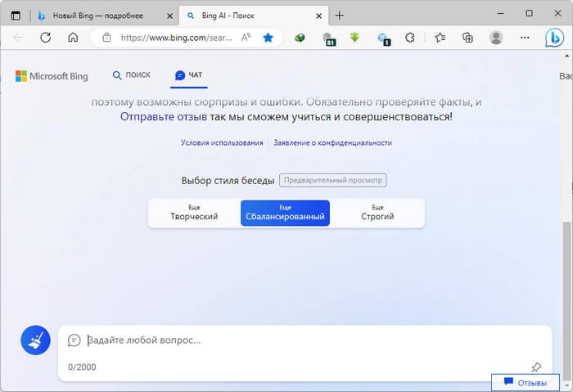Image resolution: width=573 pixels, height=392 pixels.
Task: Click the favorites star in address bar
Action: pyautogui.click(x=268, y=38)
